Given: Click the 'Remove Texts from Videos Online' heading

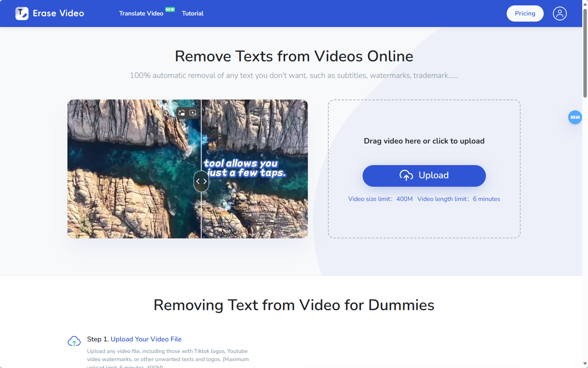Looking at the screenshot, I should pyautogui.click(x=294, y=56).
